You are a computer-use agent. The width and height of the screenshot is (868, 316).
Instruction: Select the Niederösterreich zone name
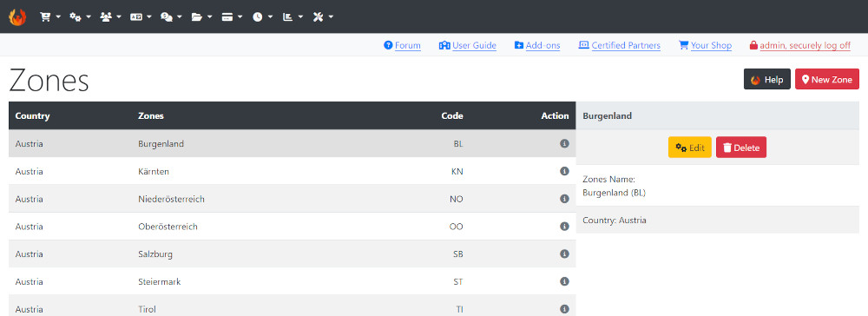click(171, 199)
